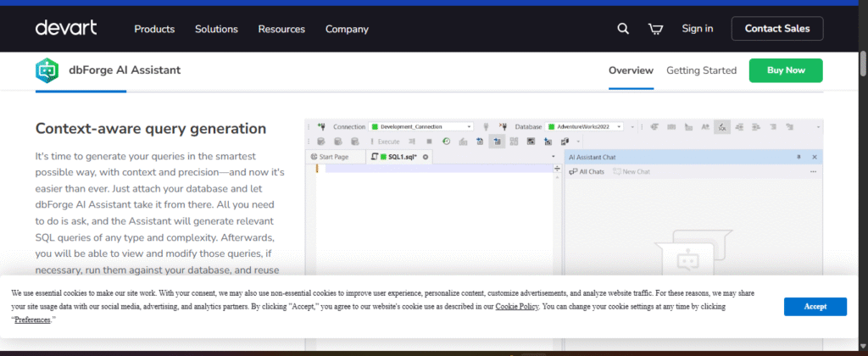Click the devart logo
868x356 pixels.
tap(66, 28)
